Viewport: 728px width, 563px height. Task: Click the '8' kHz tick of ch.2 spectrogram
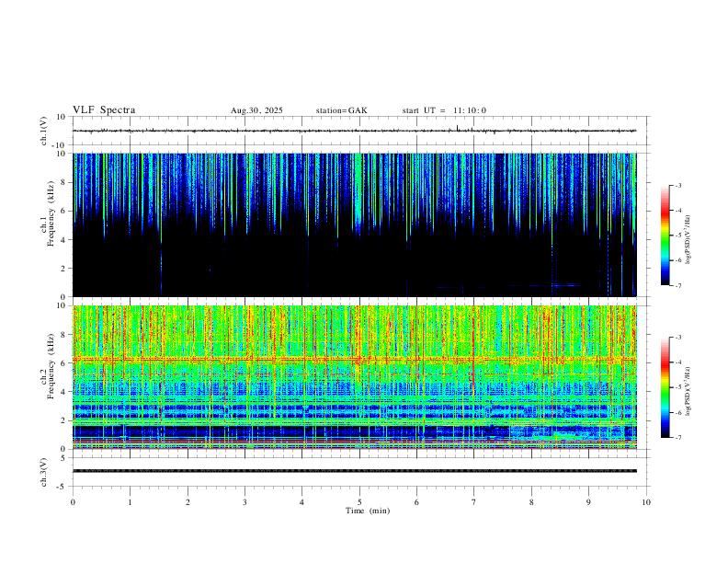[63, 335]
